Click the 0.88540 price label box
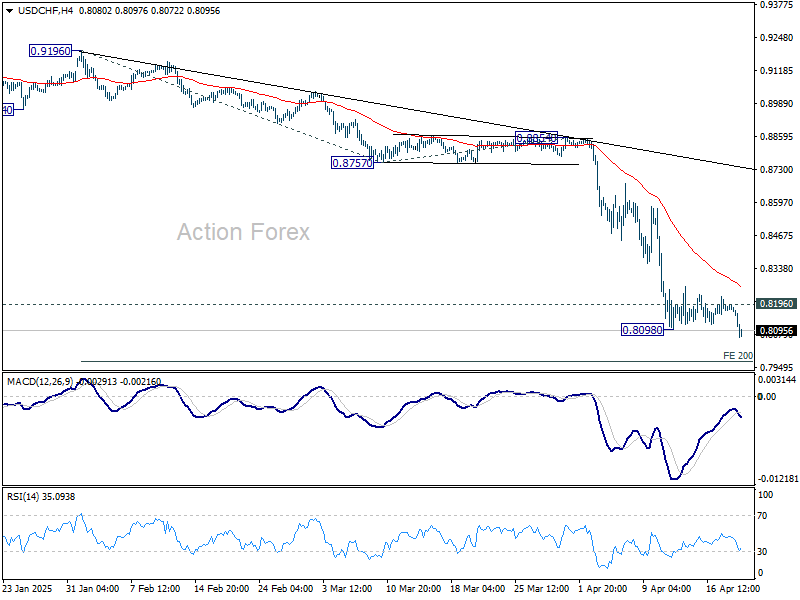800x600 pixels. point(536,138)
